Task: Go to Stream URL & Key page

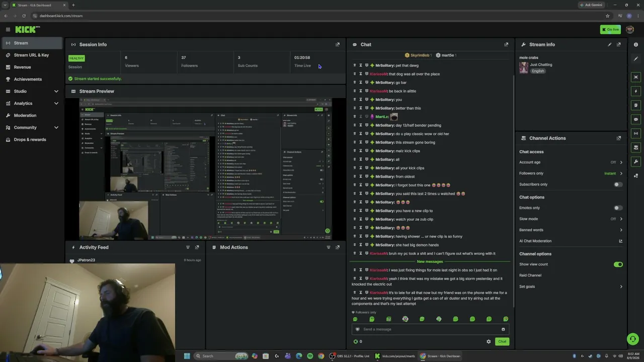Action: pyautogui.click(x=32, y=55)
